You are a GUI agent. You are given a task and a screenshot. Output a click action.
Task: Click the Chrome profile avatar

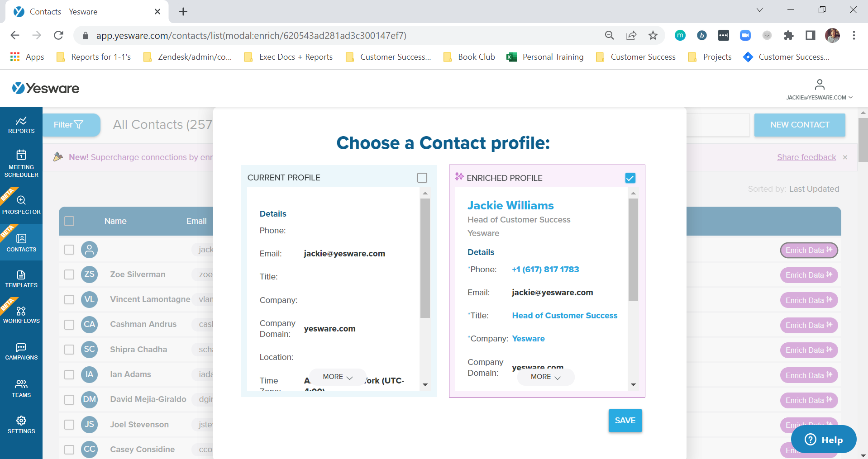832,35
